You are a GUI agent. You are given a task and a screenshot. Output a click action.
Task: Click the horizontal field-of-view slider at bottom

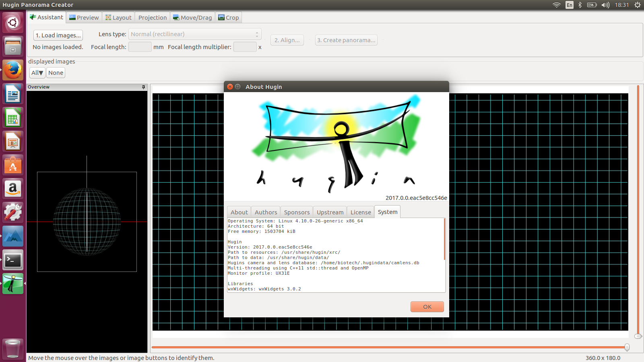pos(390,347)
